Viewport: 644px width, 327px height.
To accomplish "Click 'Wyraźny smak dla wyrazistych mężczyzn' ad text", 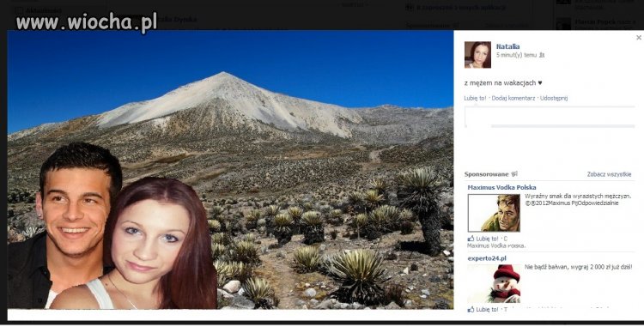I will point(579,197).
